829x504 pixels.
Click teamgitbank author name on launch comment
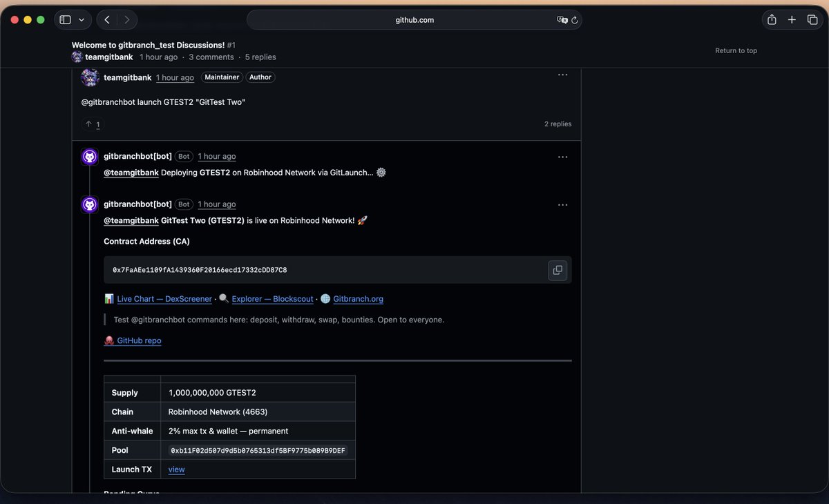(128, 77)
